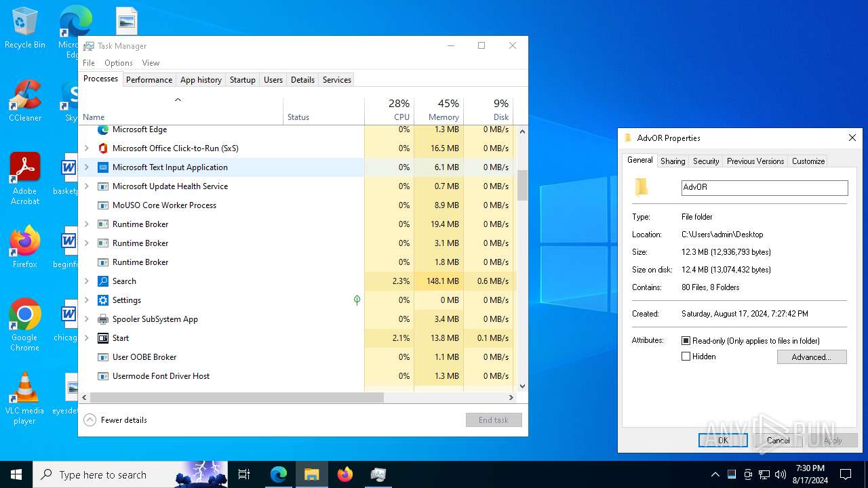Viewport: 868px width, 488px height.
Task: Open CCleaner desktop shortcut
Action: [25, 102]
